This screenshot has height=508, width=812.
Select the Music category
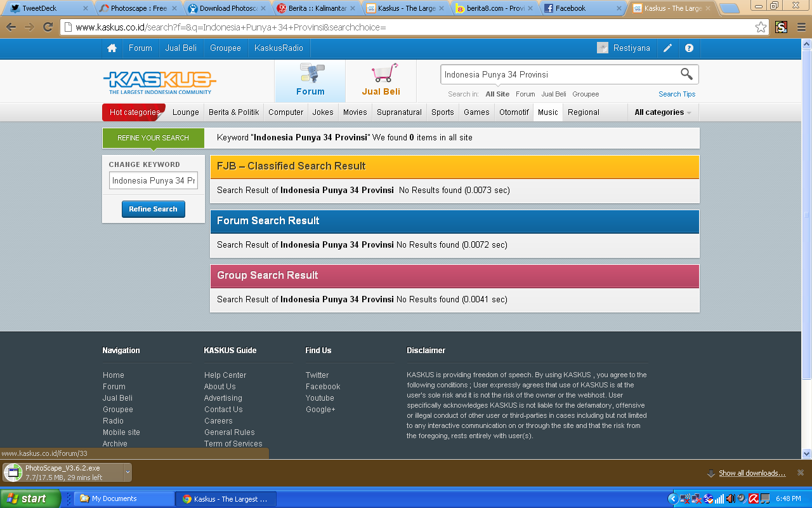pyautogui.click(x=548, y=112)
